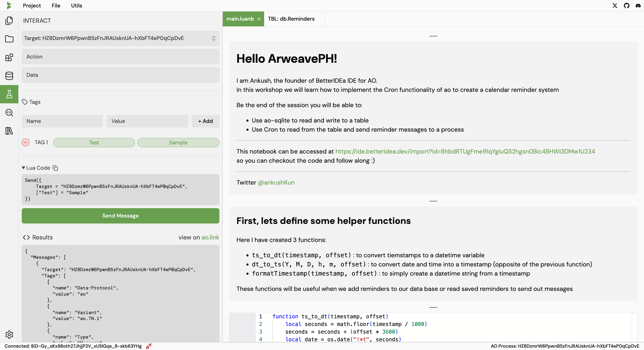Click Twitter handle @ankushKun link

tap(276, 182)
